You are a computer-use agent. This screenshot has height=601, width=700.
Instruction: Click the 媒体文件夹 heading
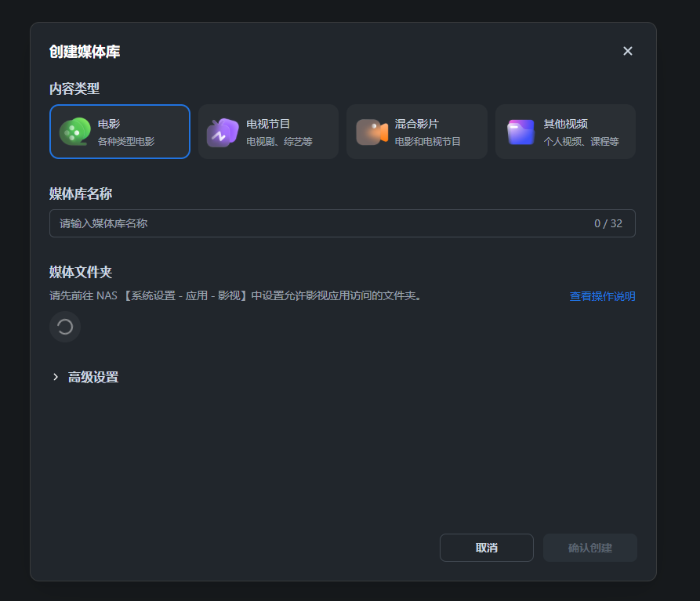pyautogui.click(x=81, y=272)
